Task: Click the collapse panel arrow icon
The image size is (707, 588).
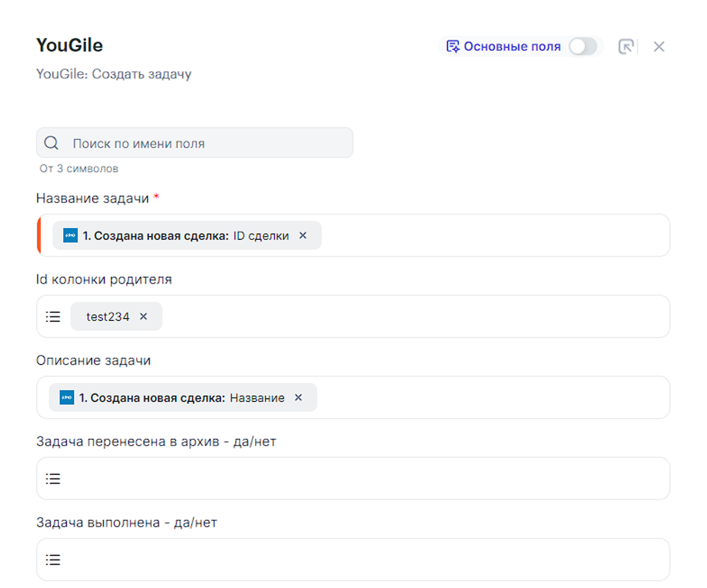Action: (626, 47)
